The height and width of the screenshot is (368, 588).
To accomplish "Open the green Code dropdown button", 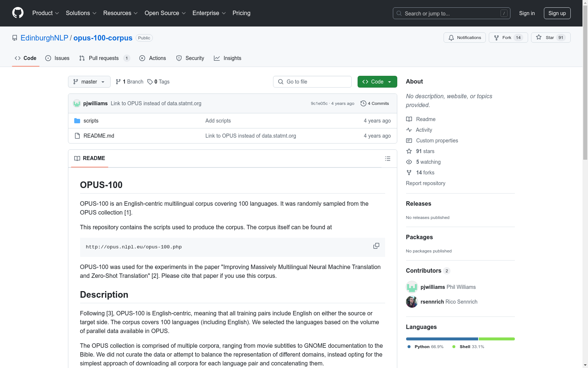I will [377, 82].
